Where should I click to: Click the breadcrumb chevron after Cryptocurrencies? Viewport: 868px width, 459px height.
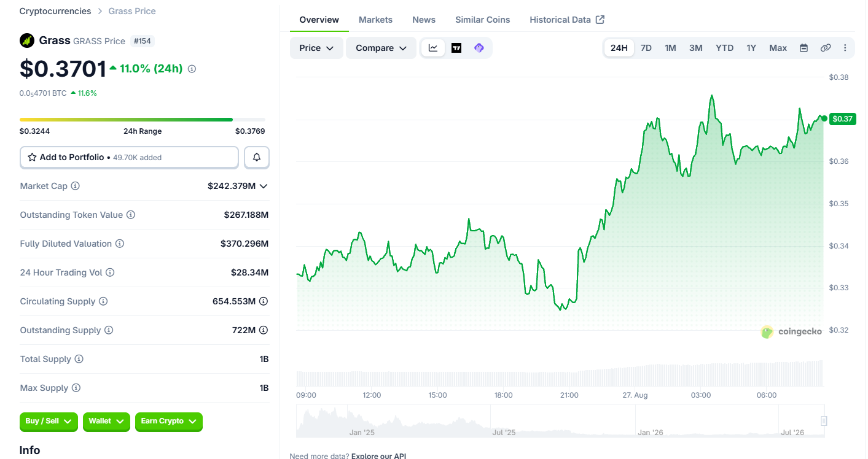[x=100, y=11]
